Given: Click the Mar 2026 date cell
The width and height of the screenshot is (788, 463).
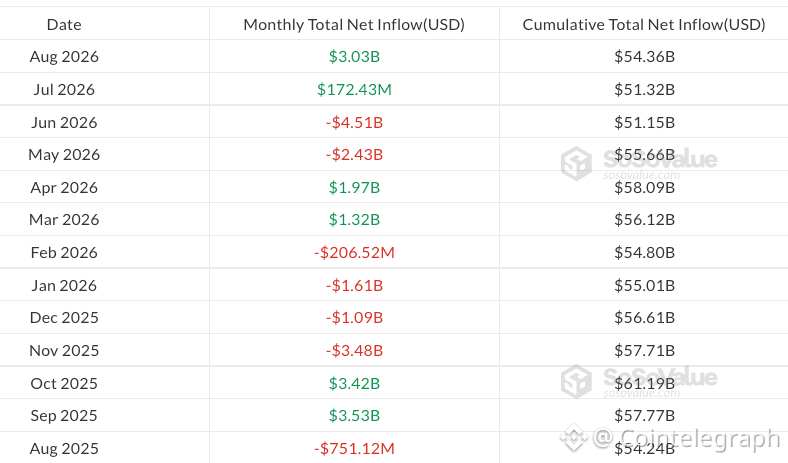Looking at the screenshot, I should tap(64, 220).
